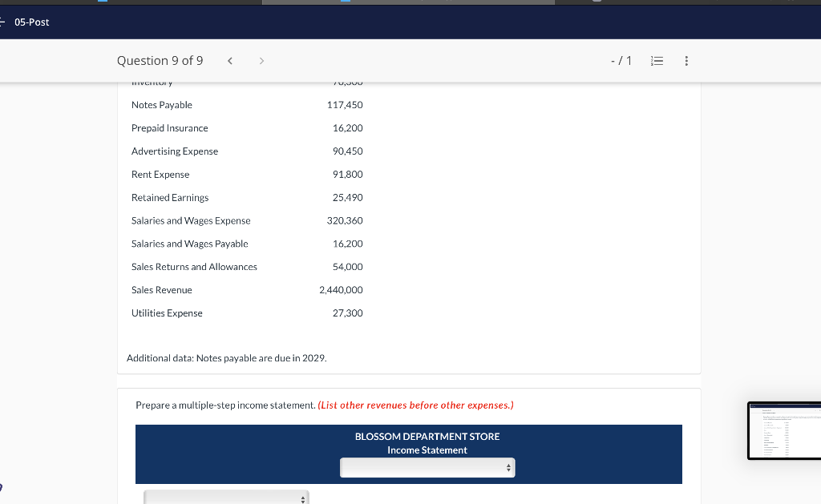Click the red 'List other revenues' hint
Viewport: 821px width, 504px height.
click(x=416, y=405)
